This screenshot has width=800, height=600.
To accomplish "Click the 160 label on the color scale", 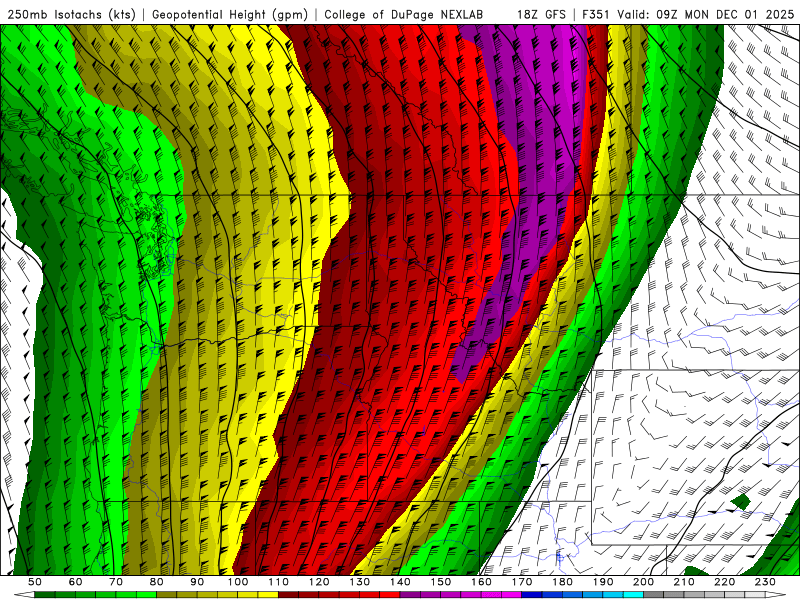I will coord(482,582).
